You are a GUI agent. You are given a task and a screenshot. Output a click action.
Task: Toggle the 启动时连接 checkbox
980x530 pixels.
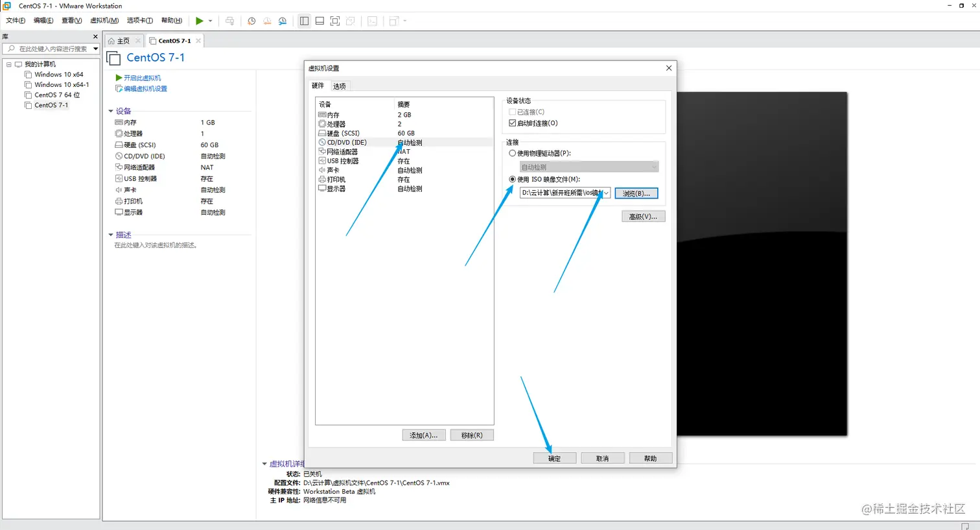tap(513, 123)
